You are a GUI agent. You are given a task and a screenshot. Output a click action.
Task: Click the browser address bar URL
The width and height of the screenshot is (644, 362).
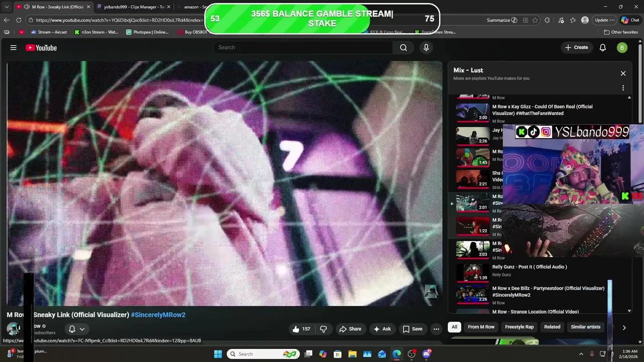(x=119, y=20)
